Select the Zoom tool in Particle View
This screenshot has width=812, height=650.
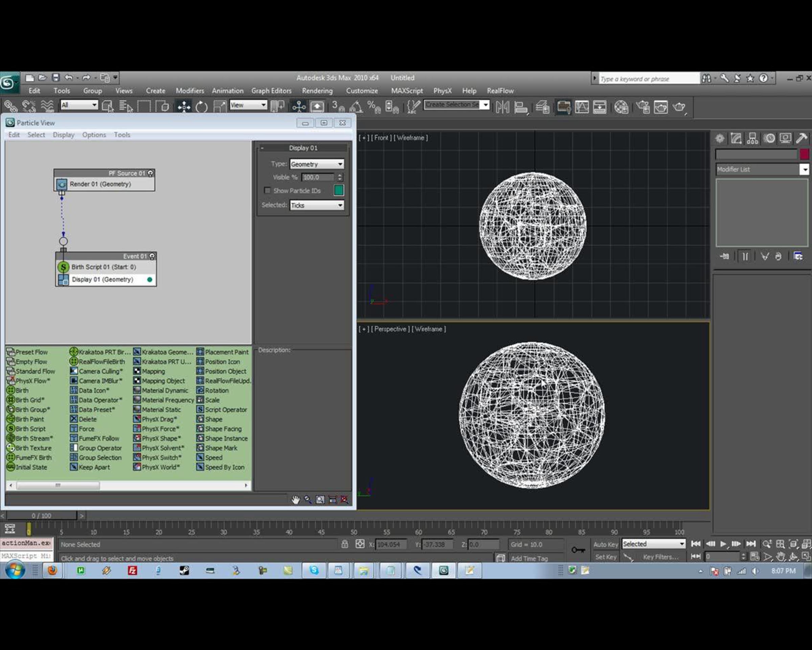308,500
